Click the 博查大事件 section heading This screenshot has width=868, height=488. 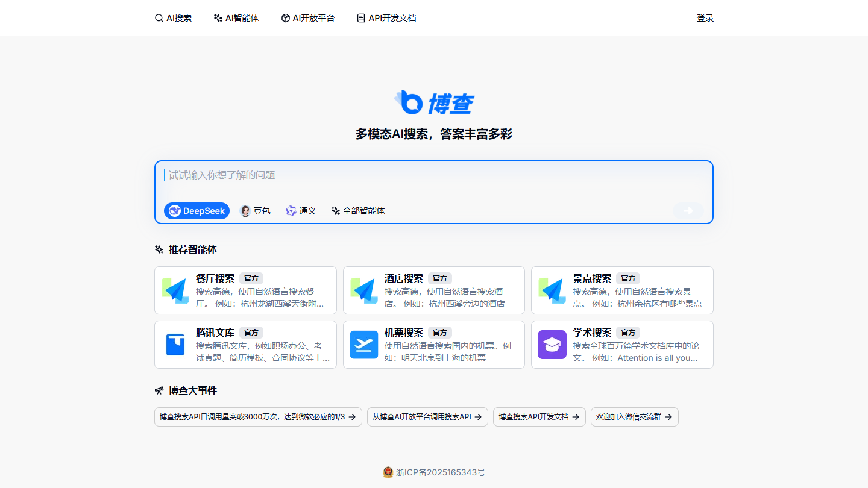pyautogui.click(x=193, y=390)
